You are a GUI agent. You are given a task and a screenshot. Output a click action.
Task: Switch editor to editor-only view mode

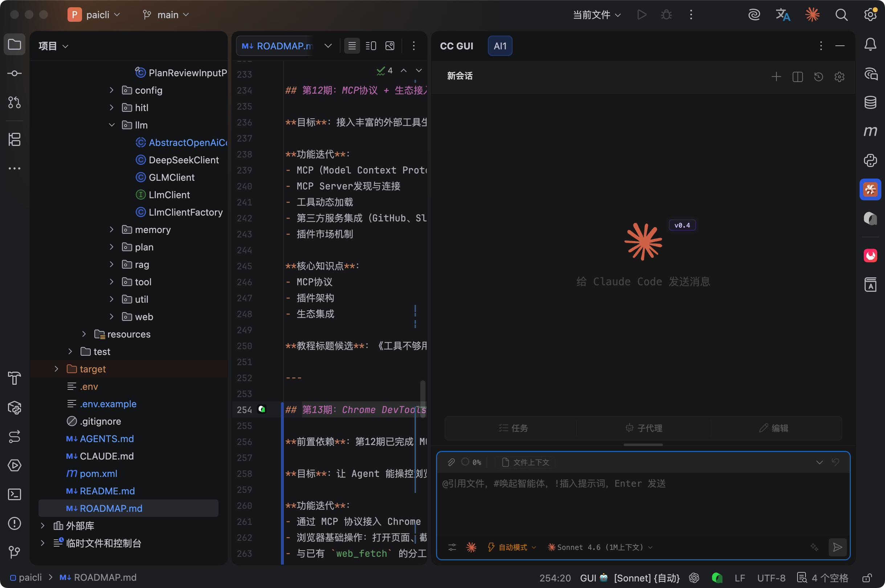tap(352, 46)
